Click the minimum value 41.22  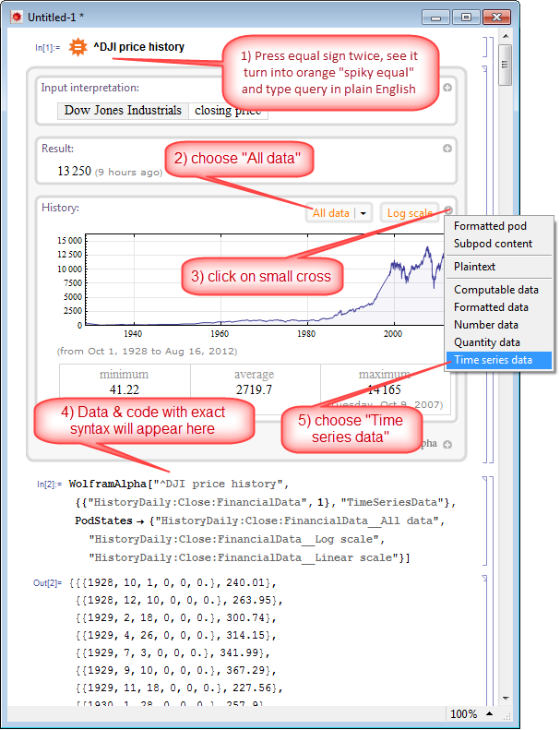pyautogui.click(x=125, y=389)
